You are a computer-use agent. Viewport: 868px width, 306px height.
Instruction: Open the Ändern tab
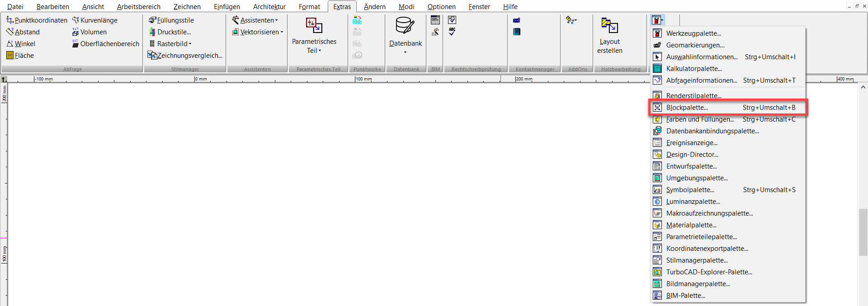(375, 7)
